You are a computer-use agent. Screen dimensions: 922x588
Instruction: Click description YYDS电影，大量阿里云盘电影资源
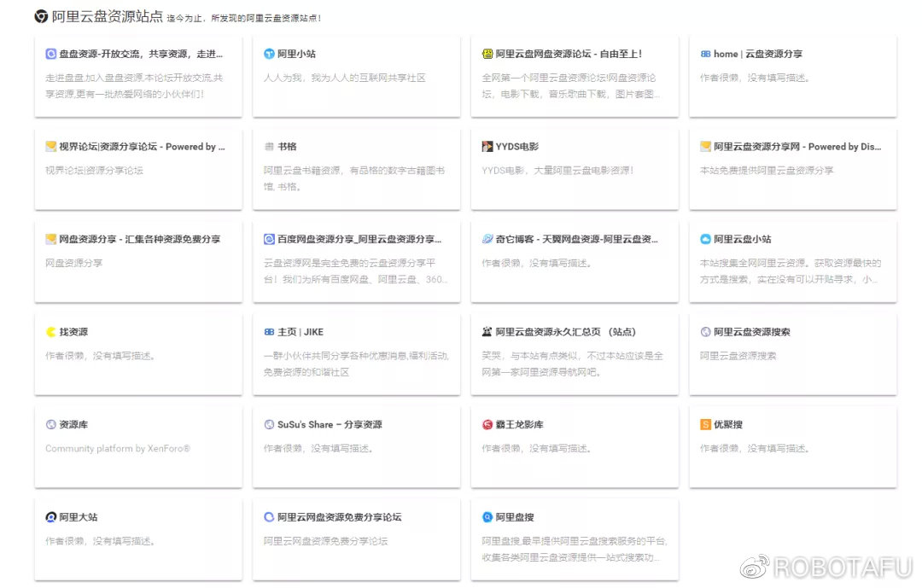[x=557, y=171]
